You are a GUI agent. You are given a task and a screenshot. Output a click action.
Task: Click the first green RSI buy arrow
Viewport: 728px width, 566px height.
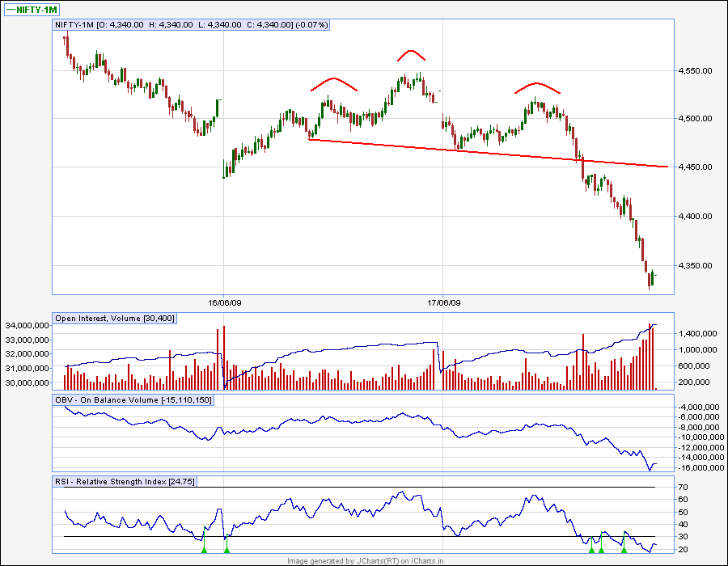pyautogui.click(x=204, y=550)
